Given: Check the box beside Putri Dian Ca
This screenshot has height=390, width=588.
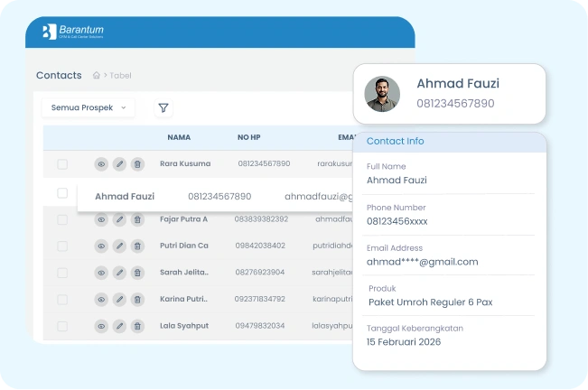Looking at the screenshot, I should [62, 246].
